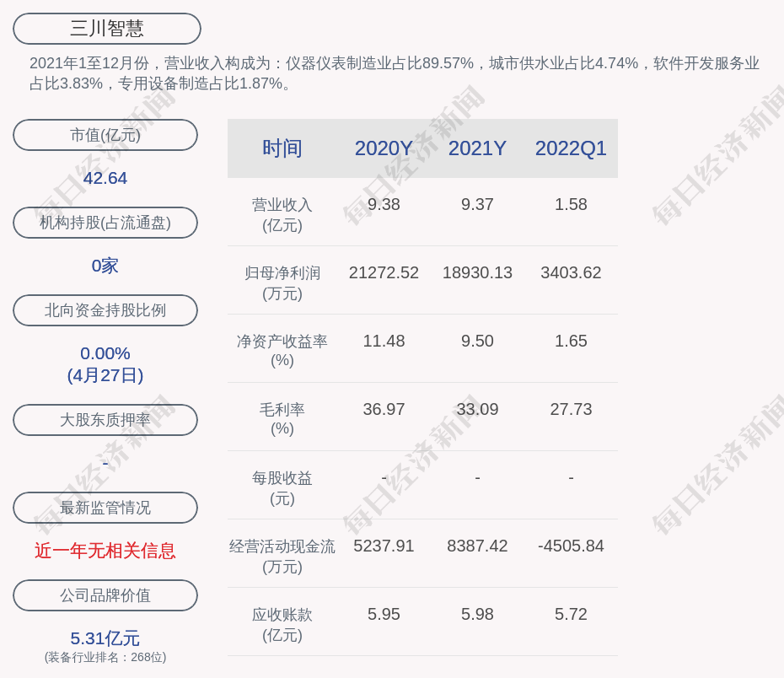784x678 pixels.
Task: Select the 2022Q1 column header
Action: [x=571, y=148]
